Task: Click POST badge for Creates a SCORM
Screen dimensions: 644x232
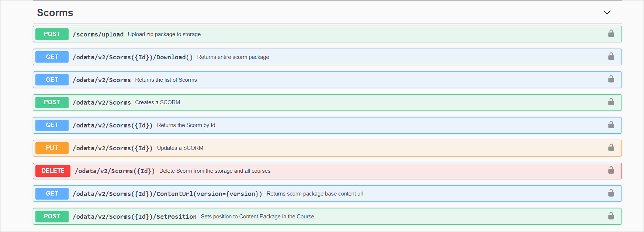Action: (52, 102)
